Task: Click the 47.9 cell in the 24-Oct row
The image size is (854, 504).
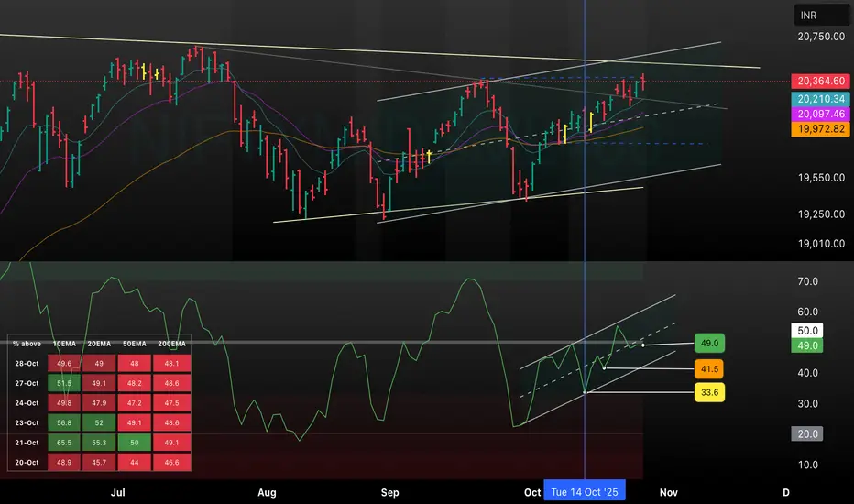Action: coord(99,403)
